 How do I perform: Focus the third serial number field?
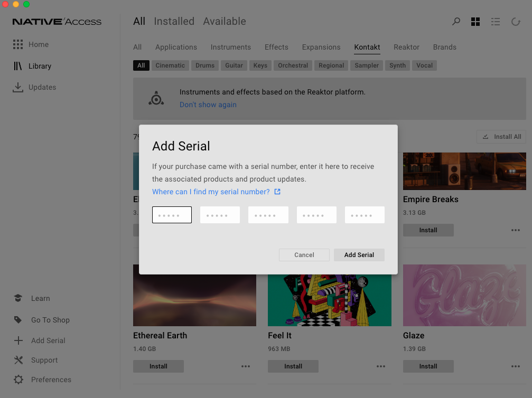coord(268,215)
